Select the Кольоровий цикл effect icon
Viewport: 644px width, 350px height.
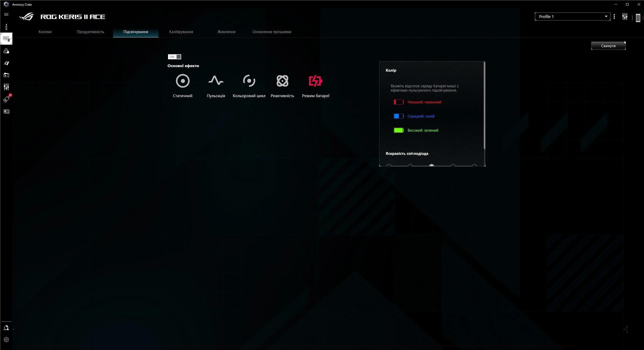pos(249,81)
